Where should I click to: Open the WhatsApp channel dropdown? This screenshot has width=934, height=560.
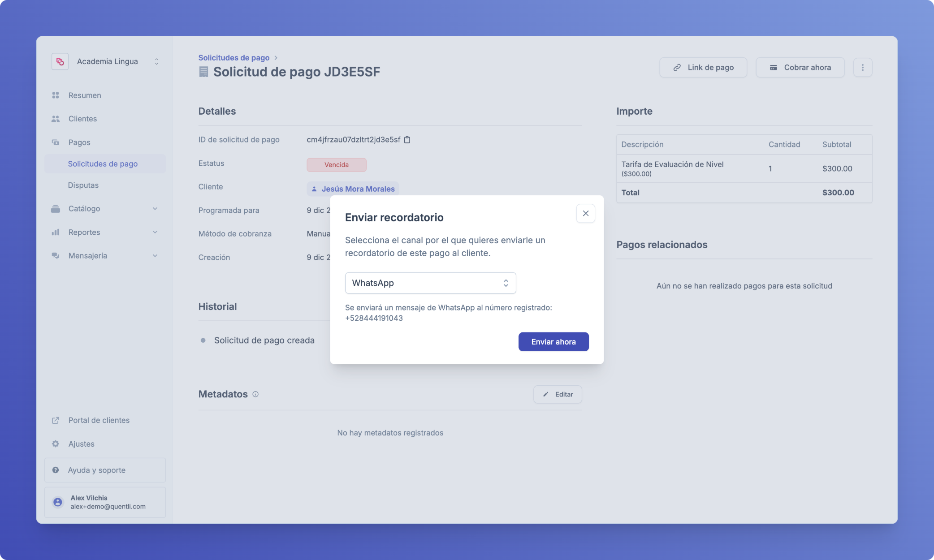pos(430,283)
